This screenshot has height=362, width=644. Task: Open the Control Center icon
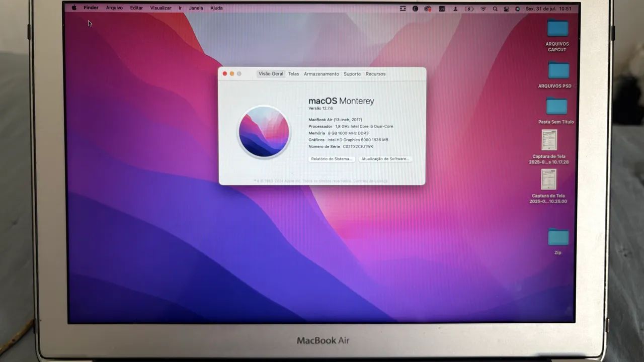(506, 9)
